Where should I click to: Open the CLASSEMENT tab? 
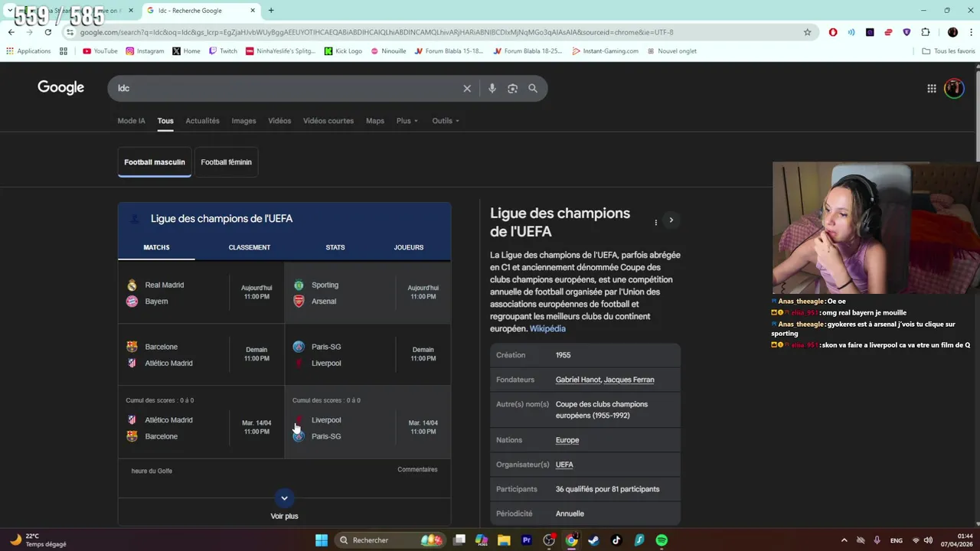coord(250,247)
